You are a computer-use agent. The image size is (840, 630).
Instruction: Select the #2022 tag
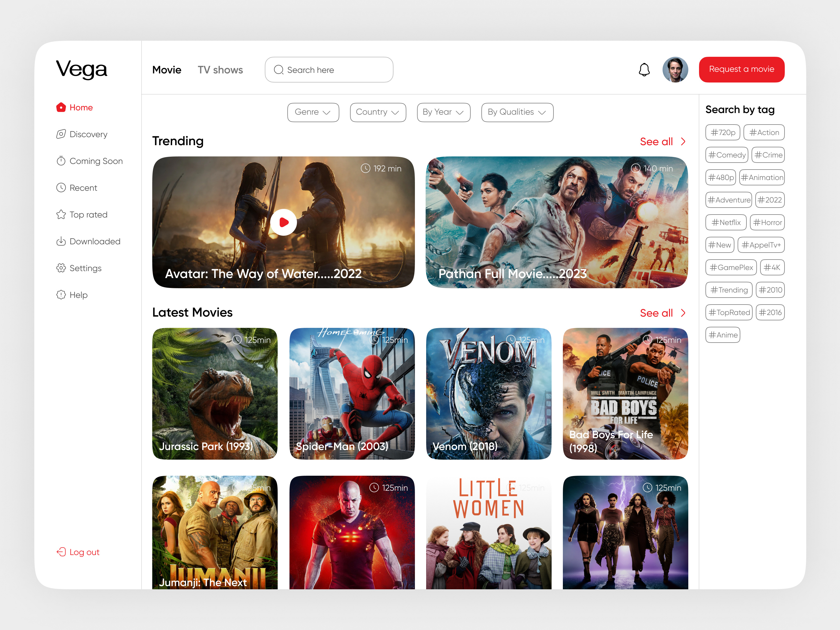click(770, 200)
